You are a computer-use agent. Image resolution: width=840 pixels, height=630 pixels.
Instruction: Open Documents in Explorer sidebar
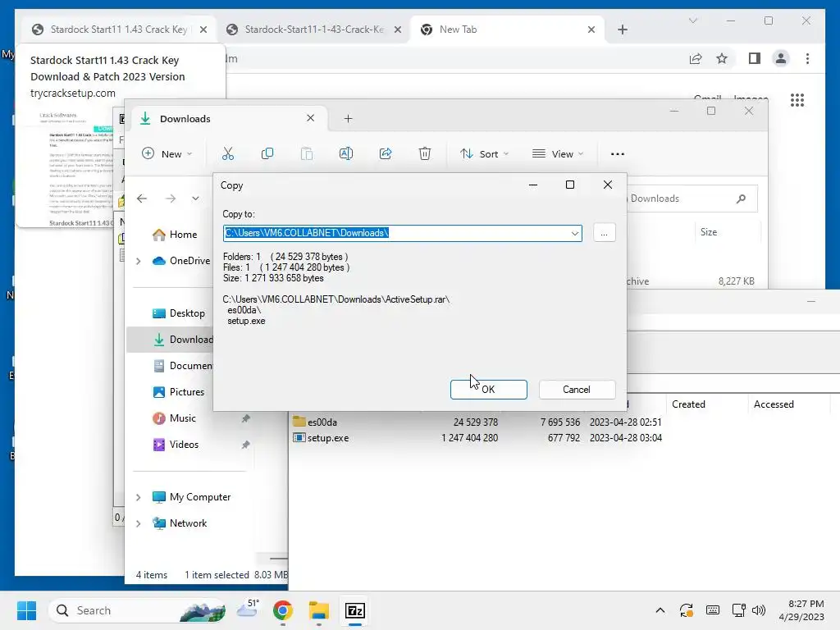tap(183, 366)
